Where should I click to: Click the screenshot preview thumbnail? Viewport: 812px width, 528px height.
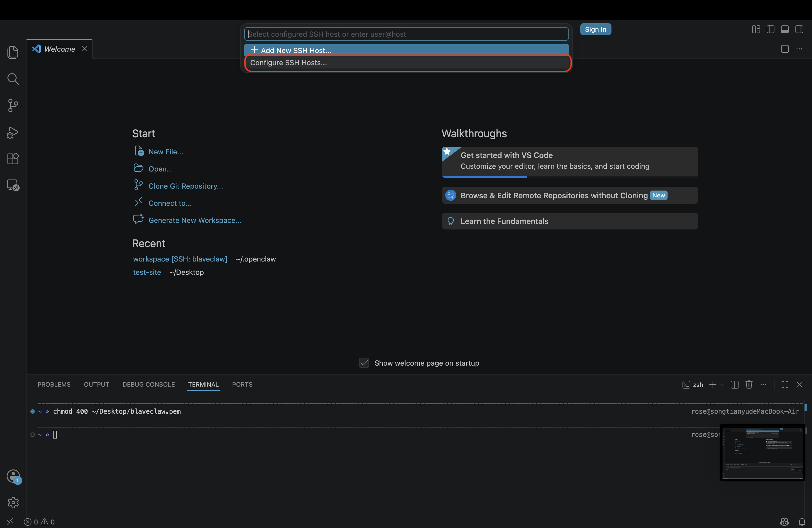coord(762,452)
